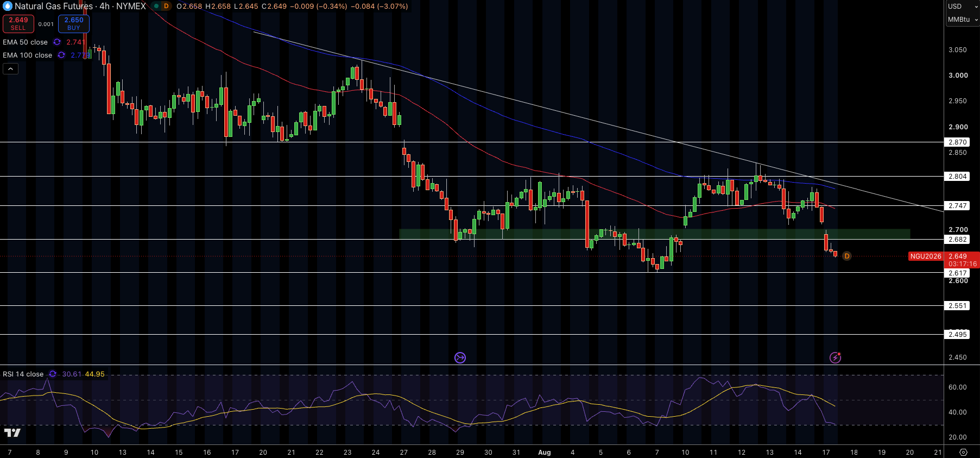Click the 0.001 spread value between Sell and Buy
Viewport: 980px width, 458px height.
point(46,24)
